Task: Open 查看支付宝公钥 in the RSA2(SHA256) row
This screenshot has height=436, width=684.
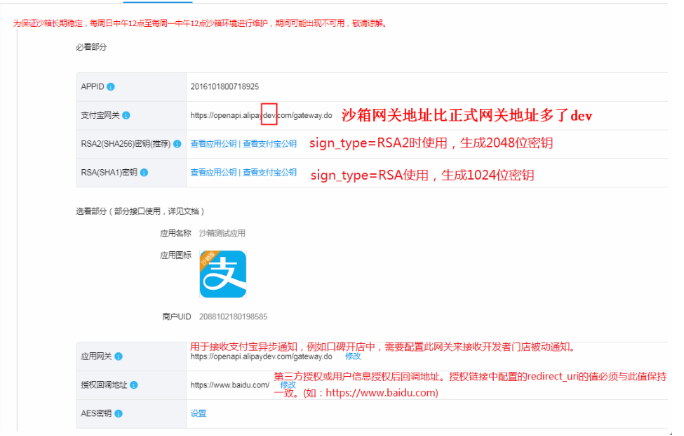Action: [270, 144]
